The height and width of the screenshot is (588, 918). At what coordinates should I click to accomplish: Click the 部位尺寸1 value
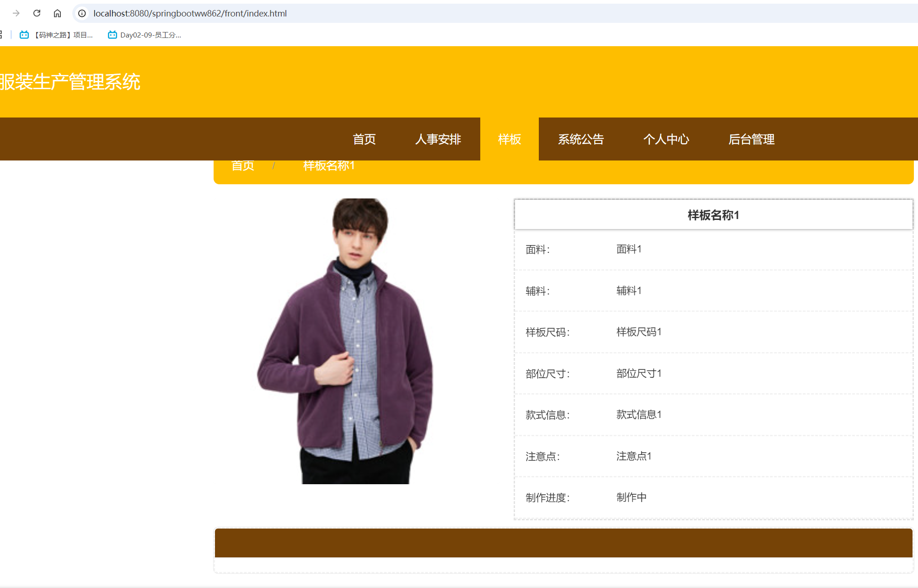(639, 374)
